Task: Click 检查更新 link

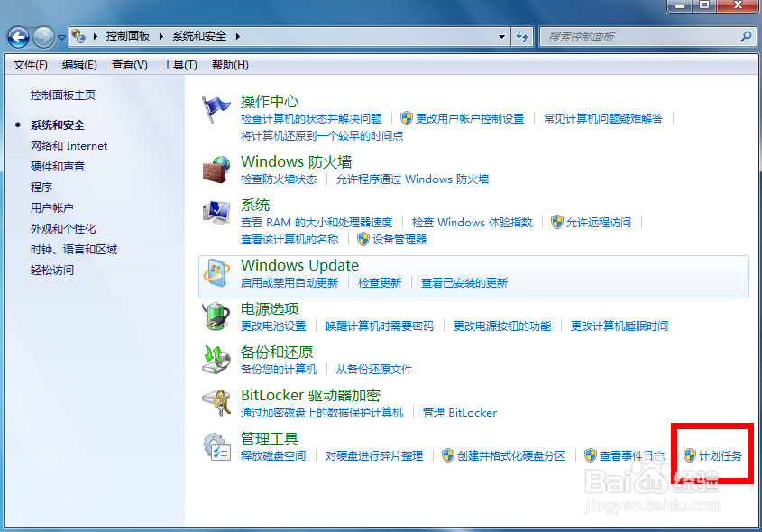Action: point(380,283)
